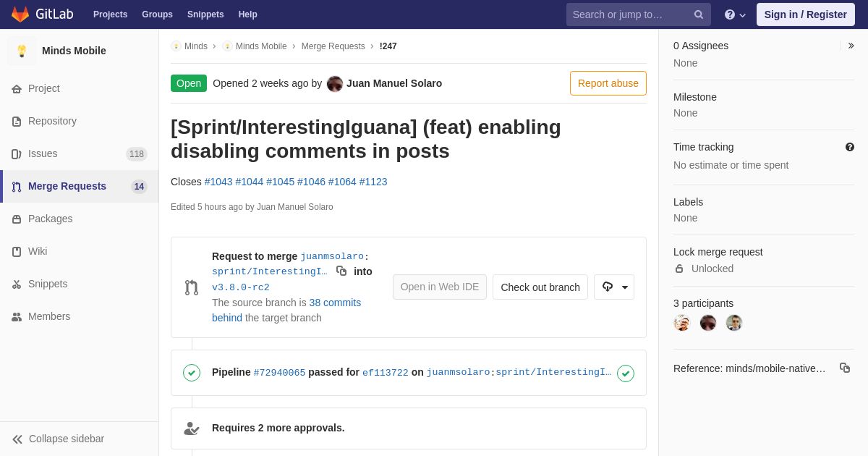Open the Issues section in the sidebar
This screenshot has width=868, height=456.
(43, 153)
